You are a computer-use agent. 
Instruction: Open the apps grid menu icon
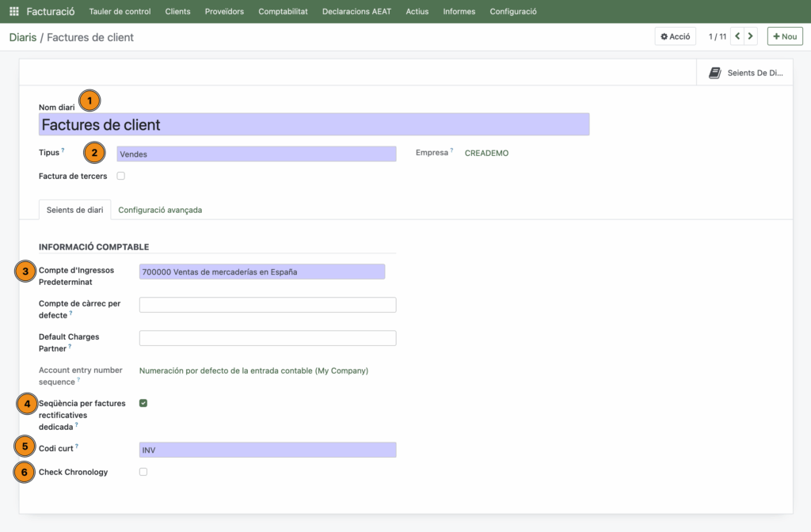[x=13, y=12]
